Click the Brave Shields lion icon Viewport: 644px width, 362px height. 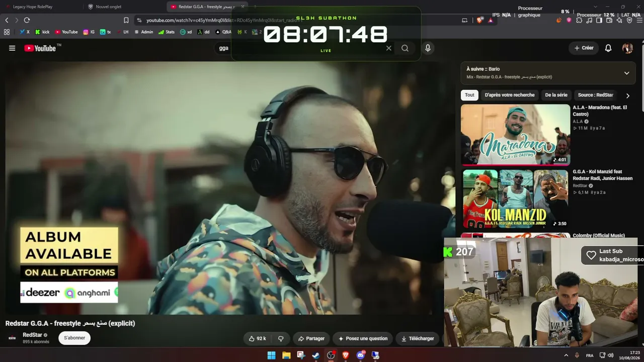pos(479,20)
